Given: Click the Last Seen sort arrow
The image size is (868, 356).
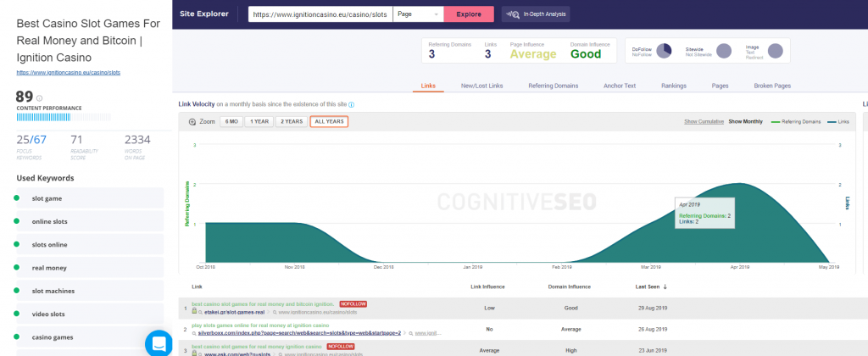Looking at the screenshot, I should [665, 286].
